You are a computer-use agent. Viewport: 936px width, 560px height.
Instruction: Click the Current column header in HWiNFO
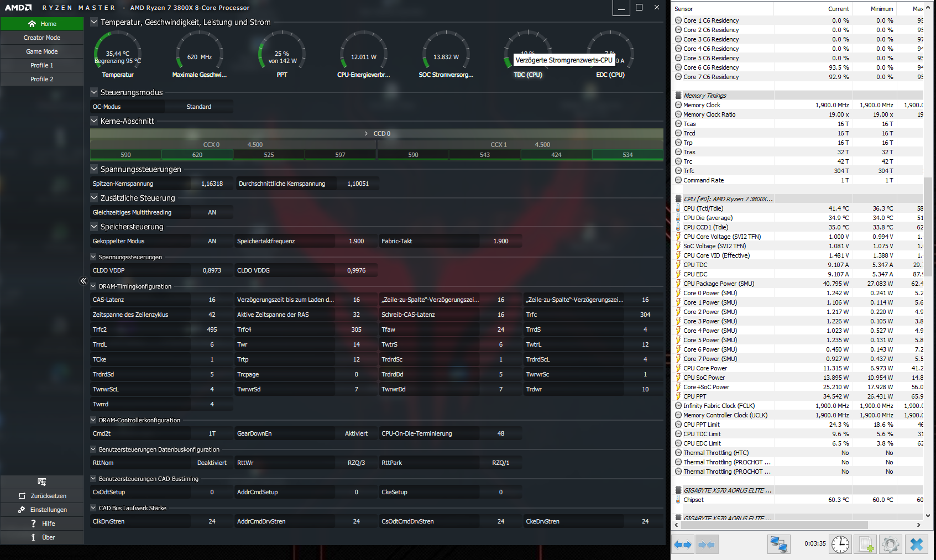[812, 9]
